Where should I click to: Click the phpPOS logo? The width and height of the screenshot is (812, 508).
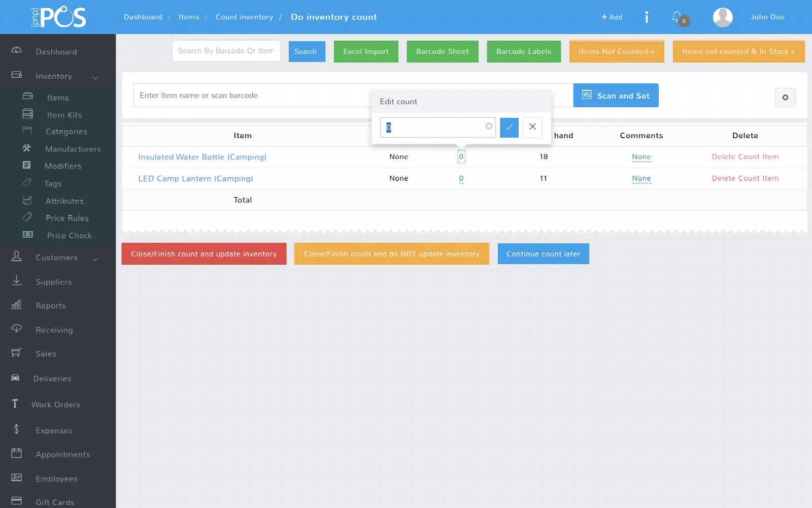click(58, 17)
